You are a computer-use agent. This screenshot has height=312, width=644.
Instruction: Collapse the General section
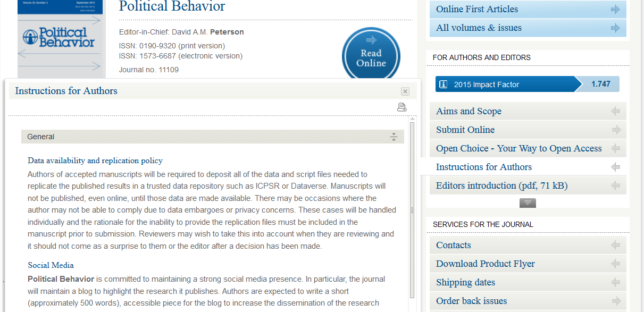[x=394, y=137]
